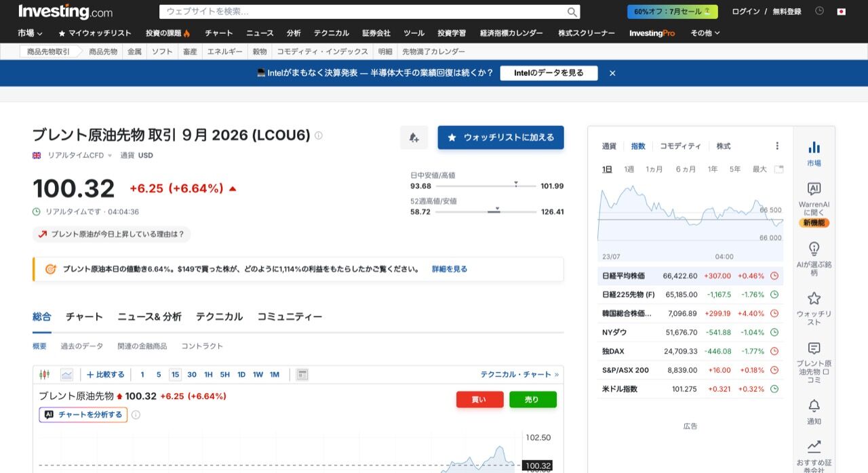This screenshot has width=868, height=473.
Task: Click the 52週高値/安値 range slider
Action: pyautogui.click(x=486, y=211)
